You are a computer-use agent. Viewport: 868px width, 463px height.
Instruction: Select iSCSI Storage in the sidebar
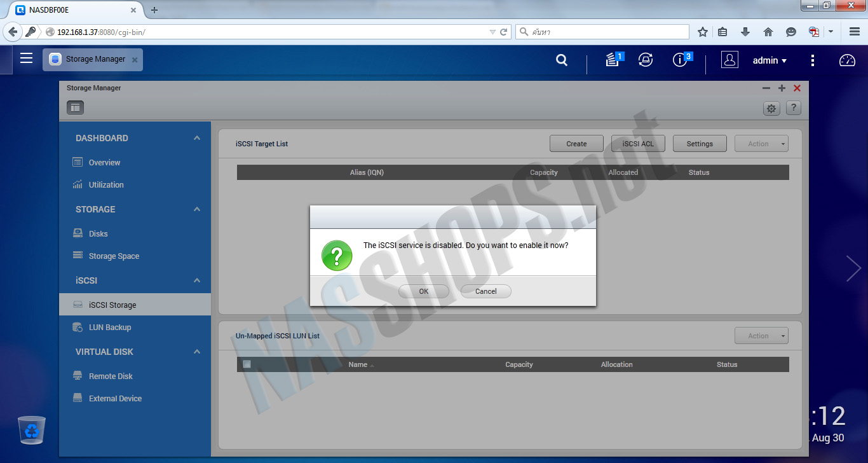(x=135, y=305)
